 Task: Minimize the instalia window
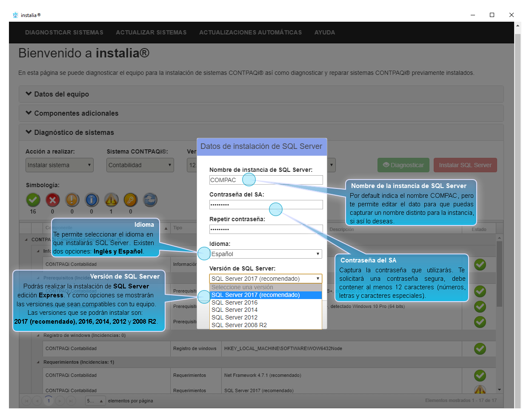[472, 15]
